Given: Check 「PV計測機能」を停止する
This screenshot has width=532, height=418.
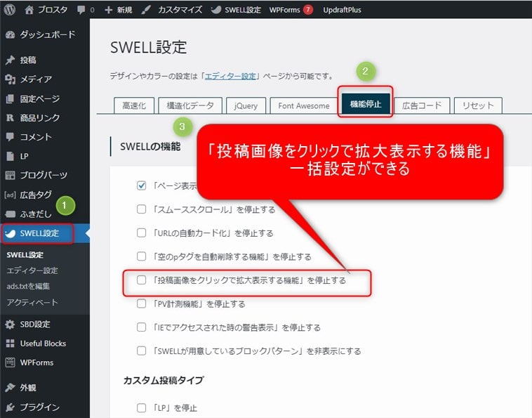Looking at the screenshot, I should 142,303.
